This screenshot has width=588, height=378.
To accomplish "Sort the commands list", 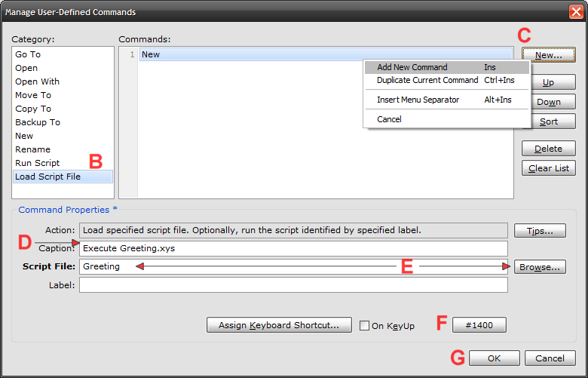I will coord(553,121).
